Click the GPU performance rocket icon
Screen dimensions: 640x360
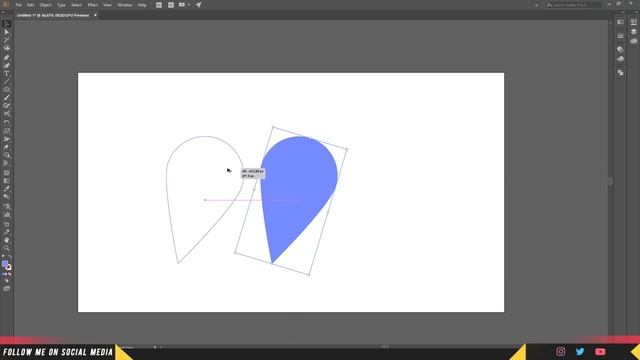[x=198, y=5]
